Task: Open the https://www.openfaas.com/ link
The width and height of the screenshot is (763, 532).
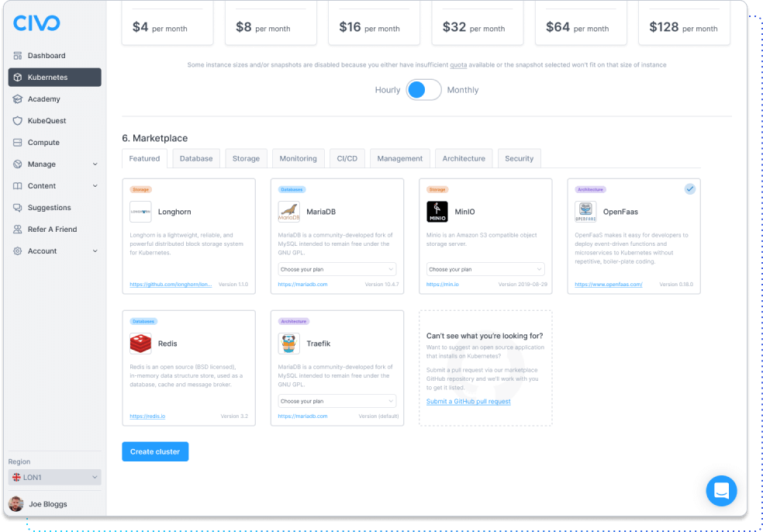Action: coord(608,285)
